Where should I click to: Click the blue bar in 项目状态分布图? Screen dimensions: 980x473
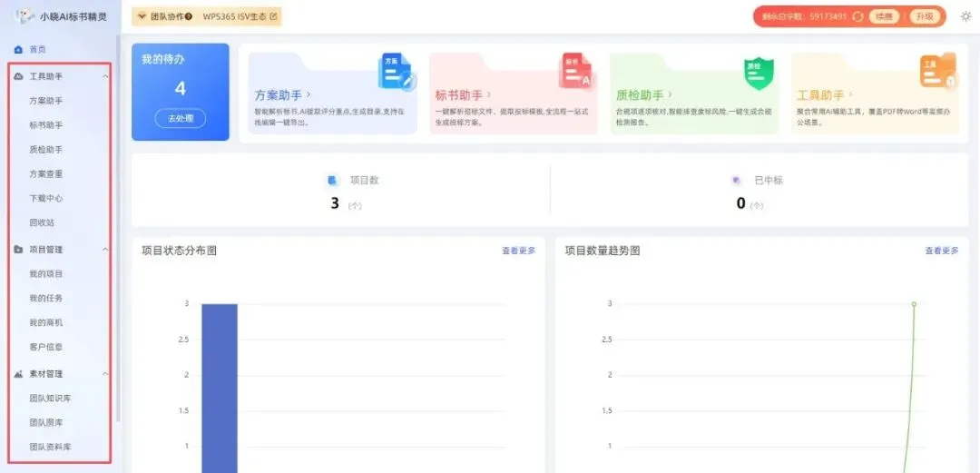pyautogui.click(x=220, y=388)
